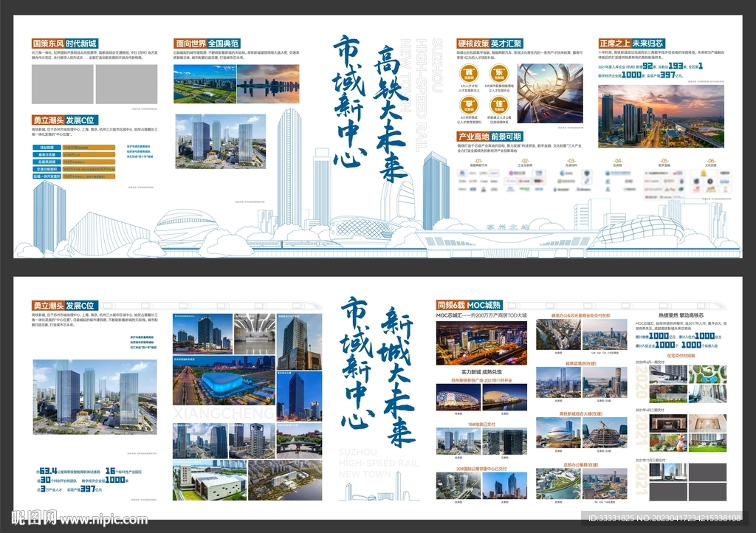This screenshot has width=756, height=533.
Task: Click the '63.4' statistic in bottom-left panel
Action: [x=48, y=471]
